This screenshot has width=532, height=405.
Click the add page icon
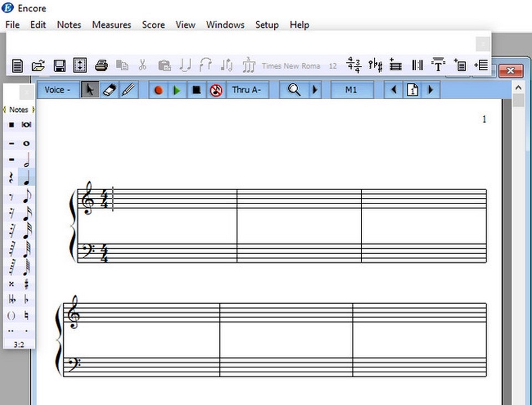pos(460,65)
